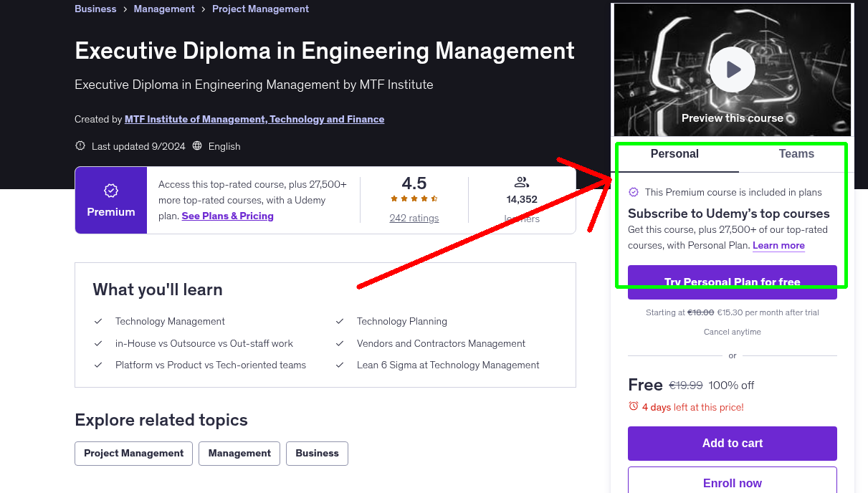
Task: Click 'Explore related topics' heading
Action: tap(161, 421)
